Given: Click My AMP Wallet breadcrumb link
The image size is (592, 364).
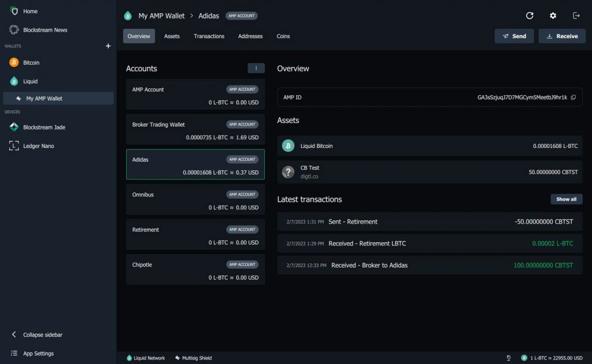Looking at the screenshot, I should click(x=161, y=16).
